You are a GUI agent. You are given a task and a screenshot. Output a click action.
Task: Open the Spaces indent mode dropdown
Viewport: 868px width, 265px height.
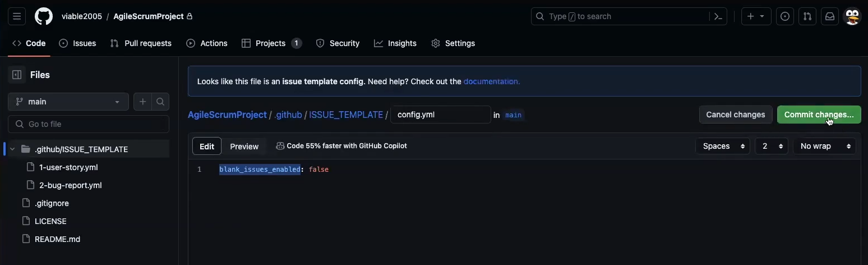click(723, 146)
